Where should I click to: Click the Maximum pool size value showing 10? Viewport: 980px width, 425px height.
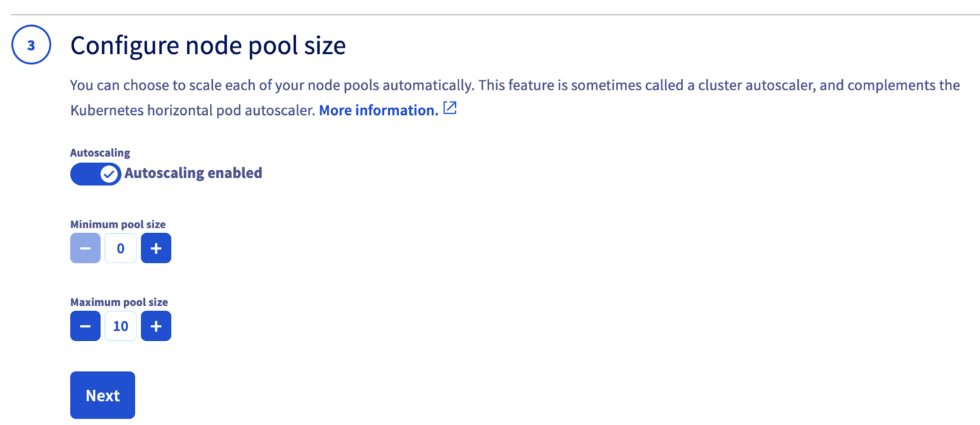click(x=120, y=326)
